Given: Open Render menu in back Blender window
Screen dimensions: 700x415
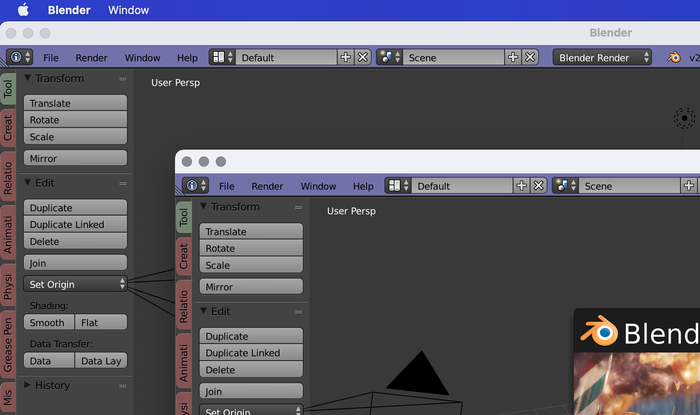Looking at the screenshot, I should 91,58.
